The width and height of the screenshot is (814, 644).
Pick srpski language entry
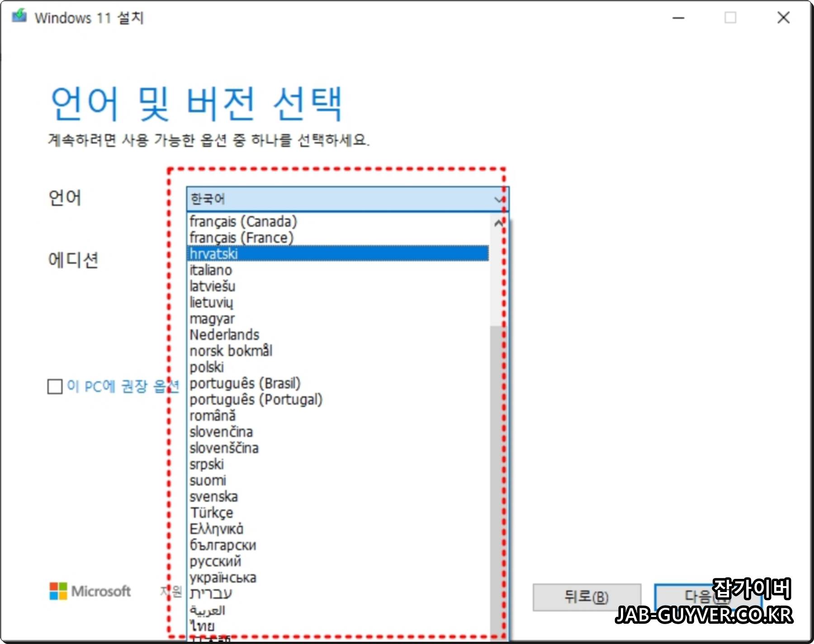point(338,464)
